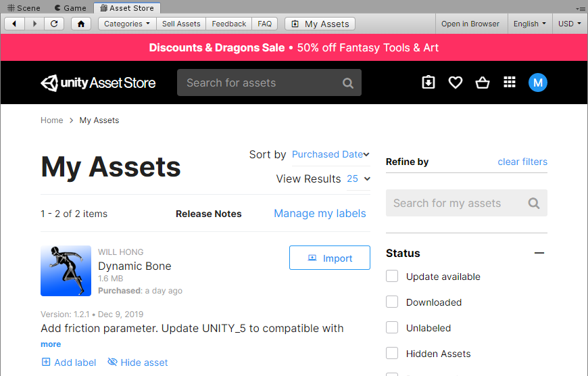Open the shopping cart basket
This screenshot has height=376, width=588.
(483, 83)
